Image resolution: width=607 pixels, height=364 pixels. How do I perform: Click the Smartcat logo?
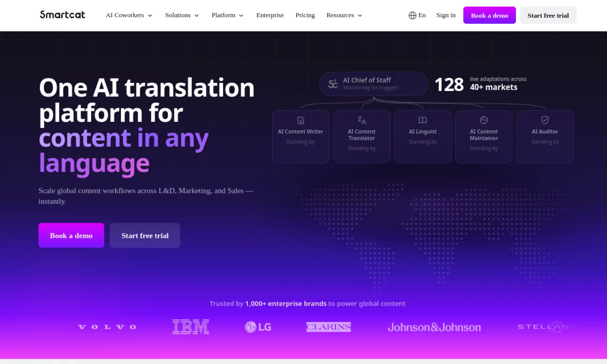coord(63,15)
